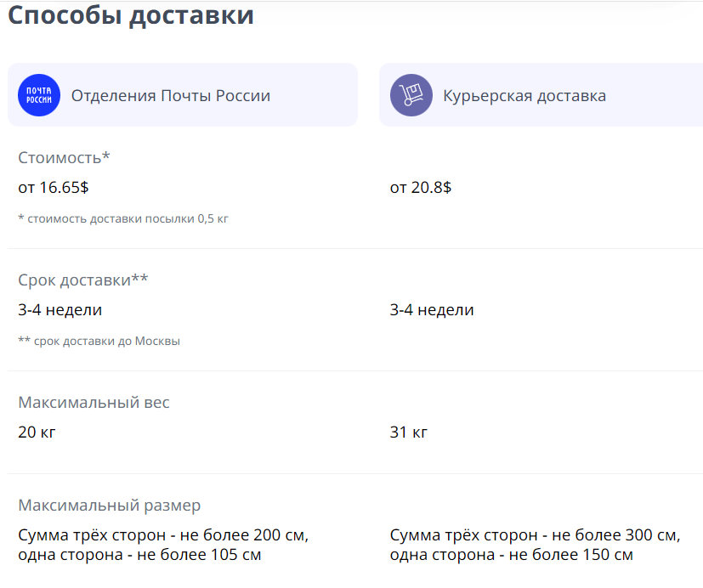Click the price от 16.65$
Screen dimensions: 703x588
point(54,188)
